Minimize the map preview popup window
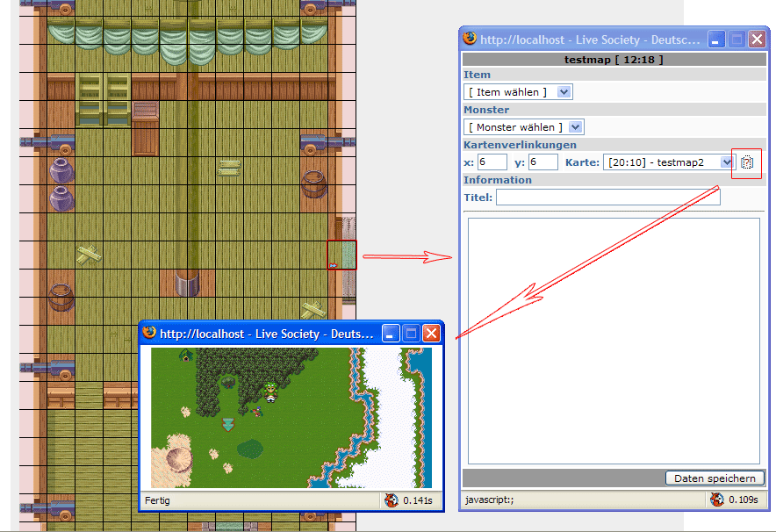The height and width of the screenshot is (532, 776). pos(391,333)
